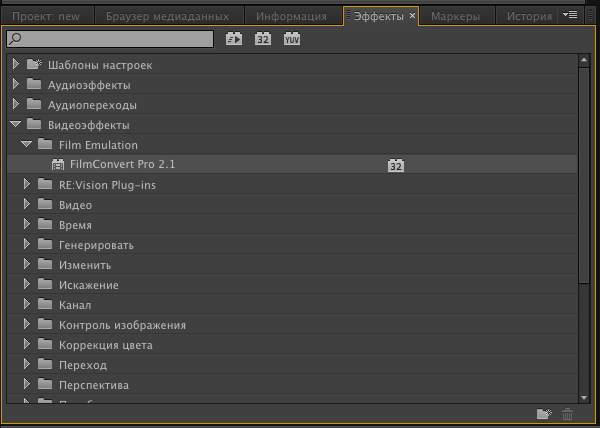Toggle the YUV Effects filter icon
This screenshot has width=600, height=428.
[x=292, y=39]
